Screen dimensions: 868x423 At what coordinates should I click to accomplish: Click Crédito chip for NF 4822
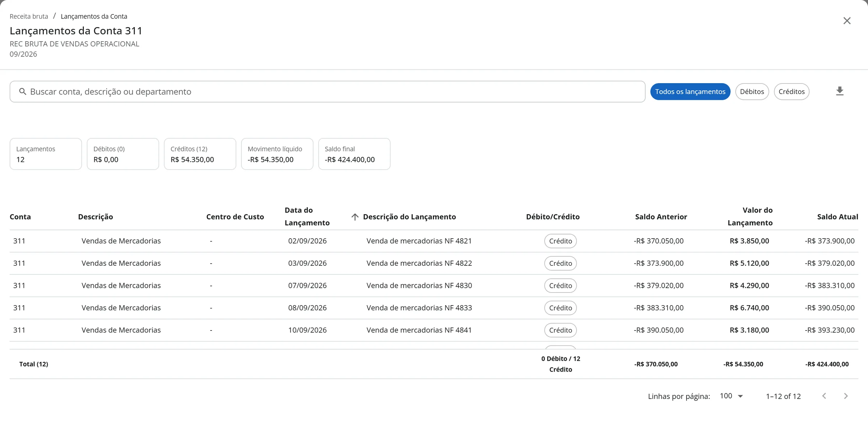tap(560, 263)
